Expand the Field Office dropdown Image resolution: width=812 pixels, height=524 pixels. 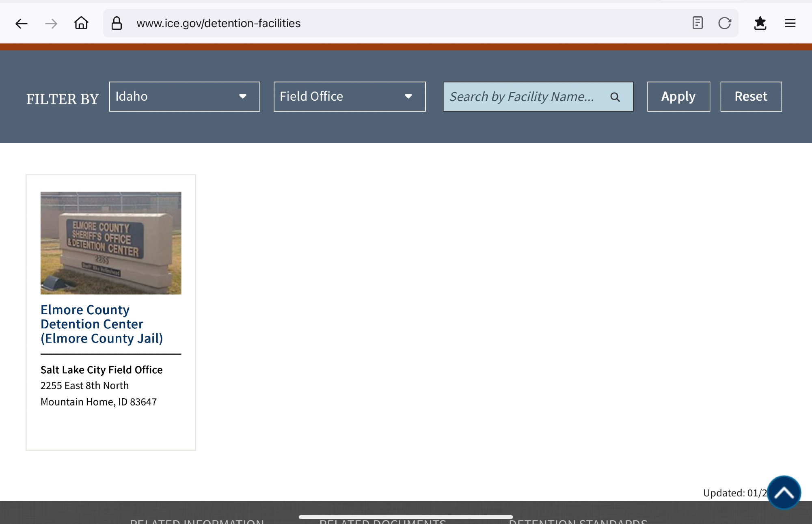click(x=349, y=97)
